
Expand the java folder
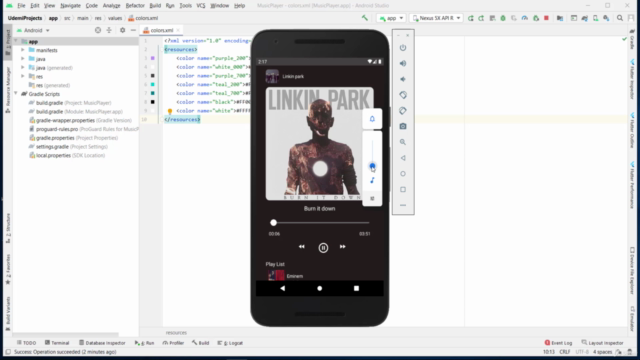tap(23, 59)
